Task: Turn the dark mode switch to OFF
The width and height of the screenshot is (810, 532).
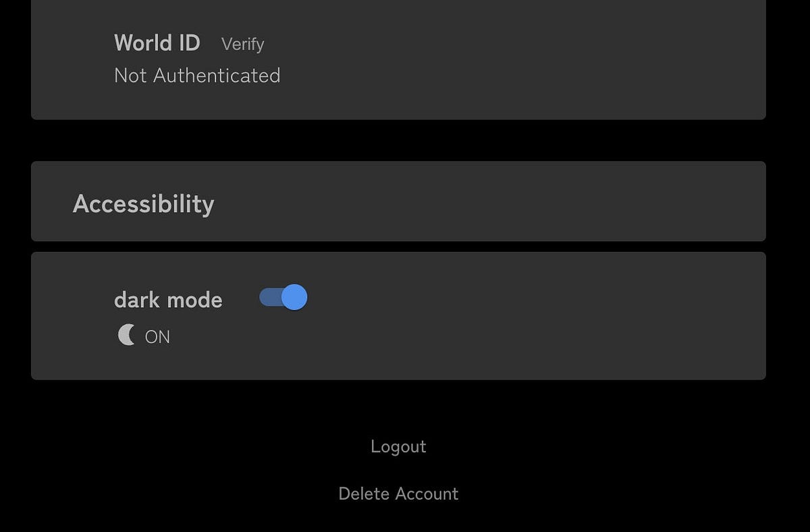Action: coord(283,297)
